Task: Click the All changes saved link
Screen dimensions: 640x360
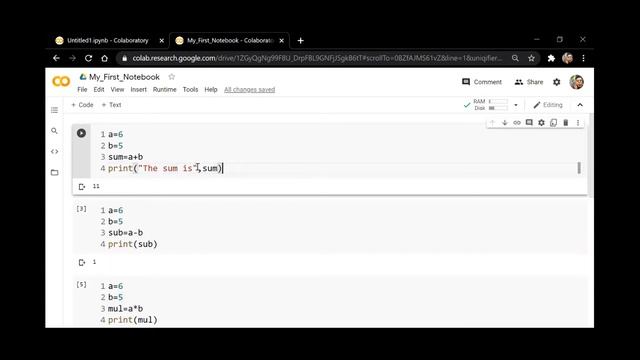Action: point(249,90)
